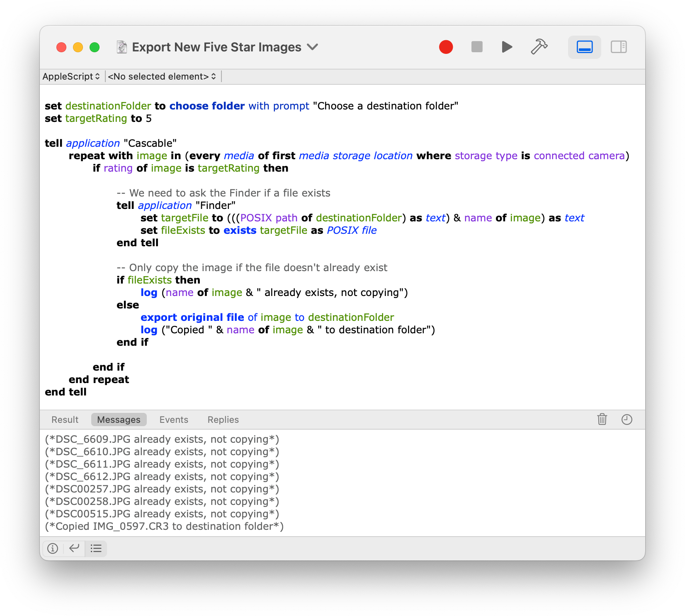
Task: Click the window title Export New Five Star Images
Action: tap(216, 47)
